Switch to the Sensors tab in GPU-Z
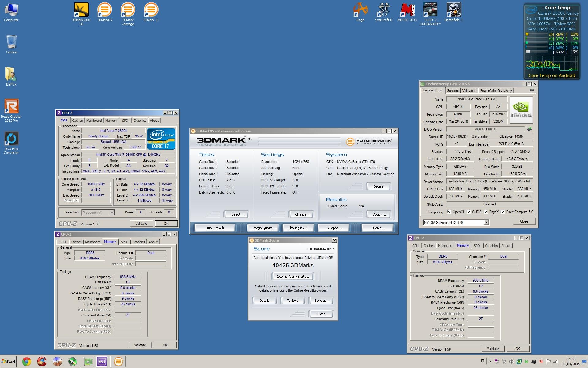Viewport: 588px width, 368px height. [x=453, y=91]
